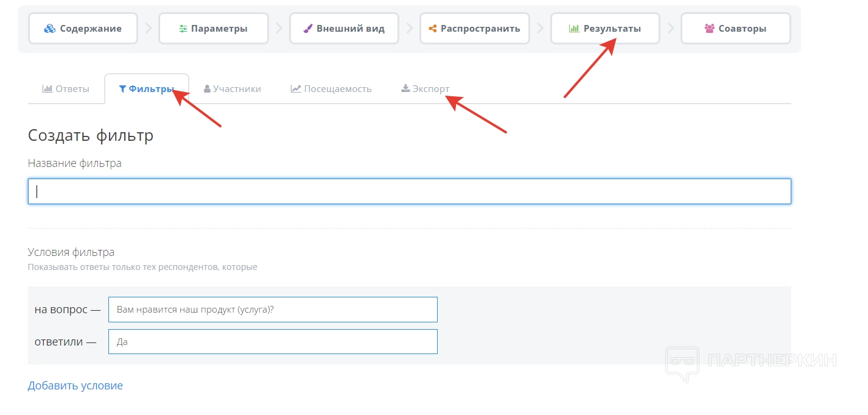The width and height of the screenshot is (868, 415).
Task: Click the paintbrush icon beside Внешний вид
Action: (308, 29)
